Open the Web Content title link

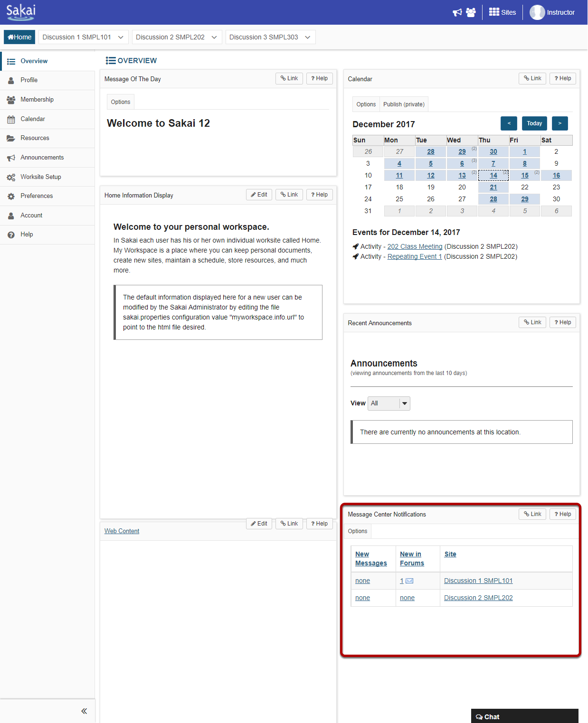[x=122, y=531]
